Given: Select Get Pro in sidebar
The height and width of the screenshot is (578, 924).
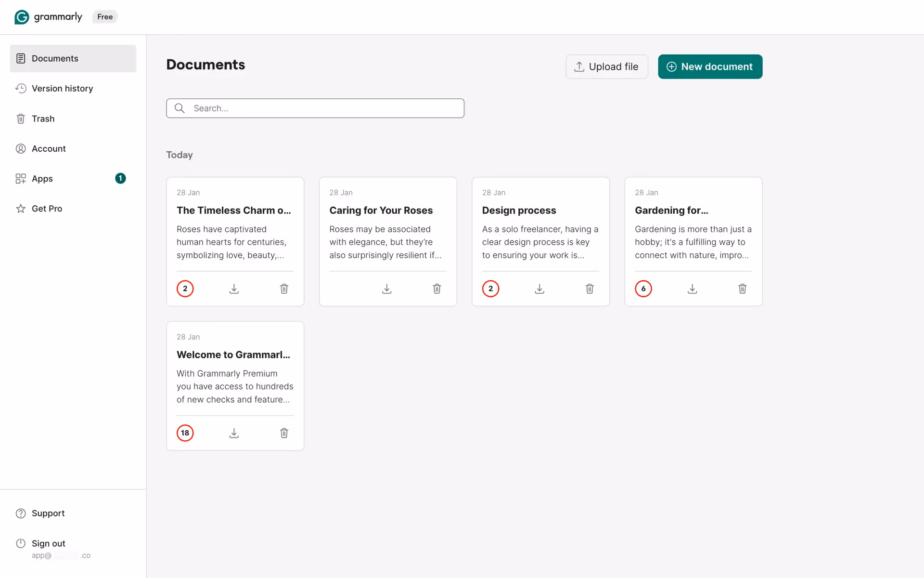Looking at the screenshot, I should tap(47, 209).
